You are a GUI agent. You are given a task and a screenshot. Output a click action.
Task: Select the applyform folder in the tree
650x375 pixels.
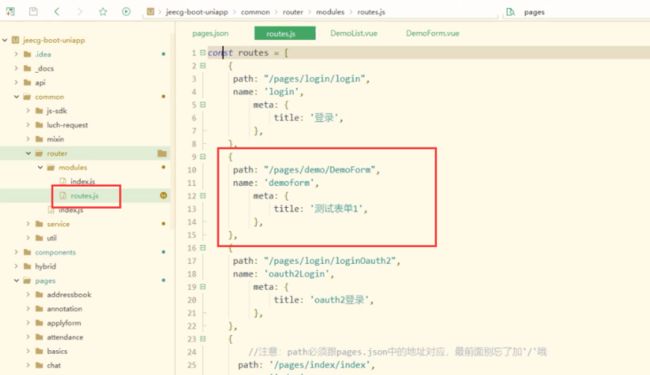point(64,323)
